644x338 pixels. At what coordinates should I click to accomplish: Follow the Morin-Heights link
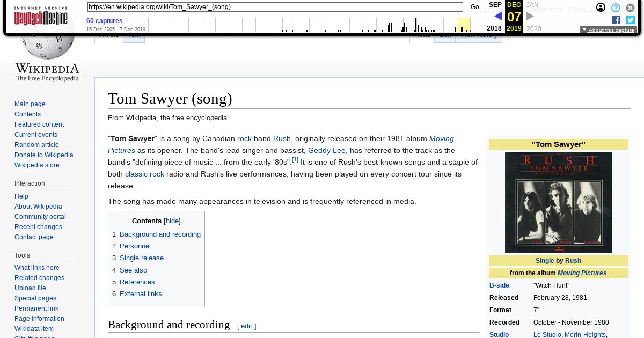[586, 335]
